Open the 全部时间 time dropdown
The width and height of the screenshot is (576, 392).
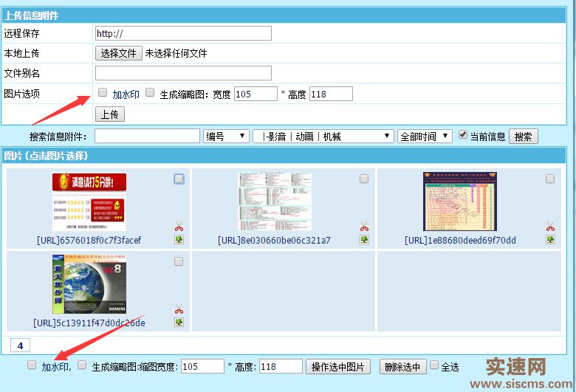[x=425, y=137]
